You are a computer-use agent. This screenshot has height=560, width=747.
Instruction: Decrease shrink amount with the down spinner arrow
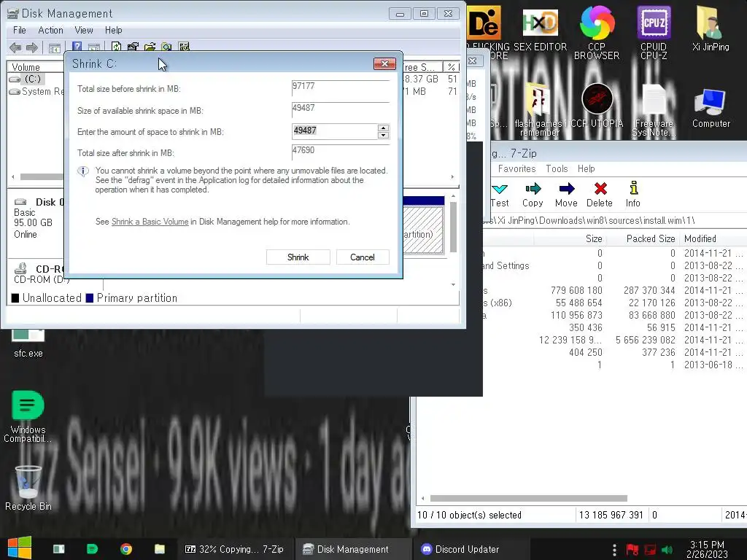coord(383,135)
